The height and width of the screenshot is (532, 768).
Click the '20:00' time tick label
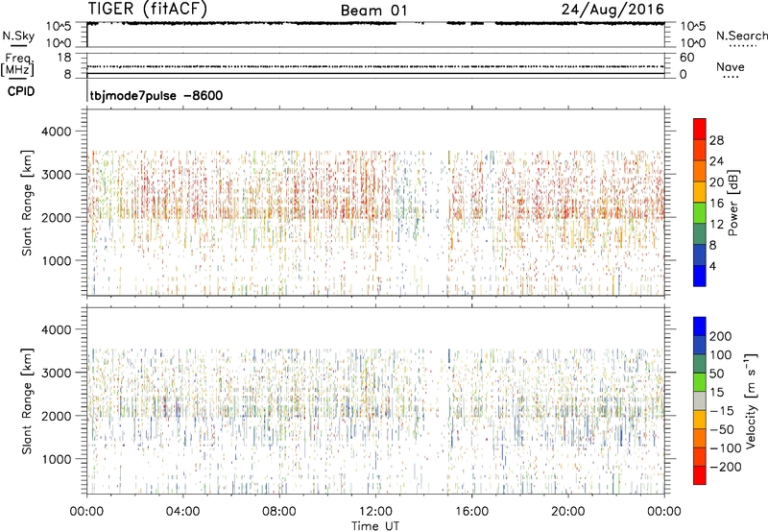(567, 512)
